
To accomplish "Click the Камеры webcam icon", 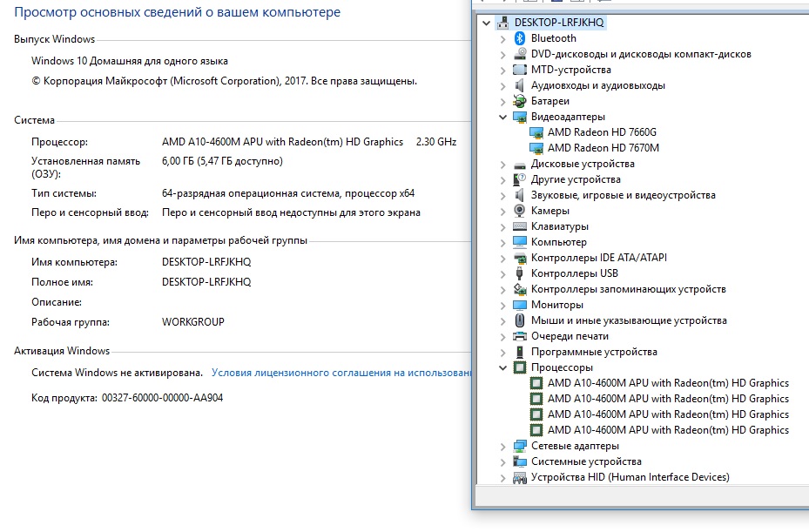I will [520, 211].
